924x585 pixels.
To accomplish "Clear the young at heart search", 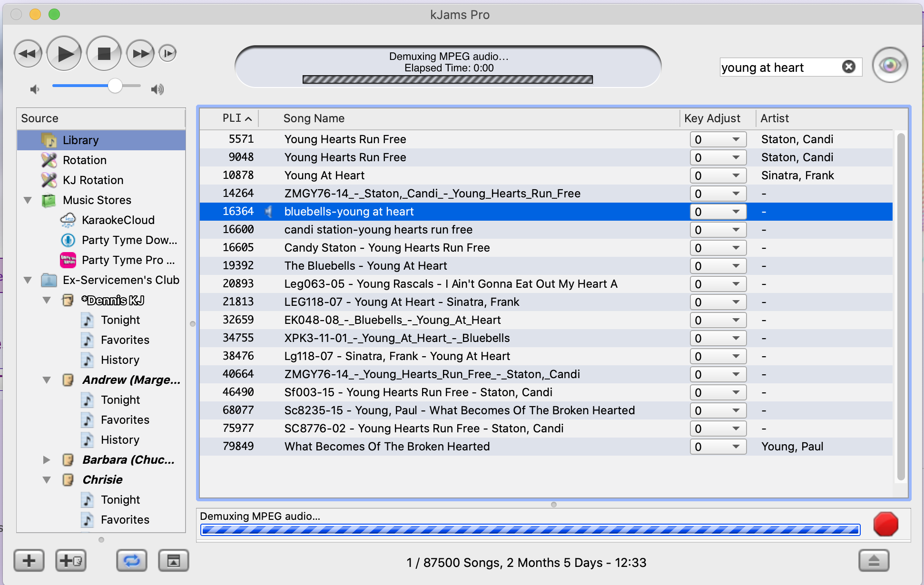I will pos(848,67).
